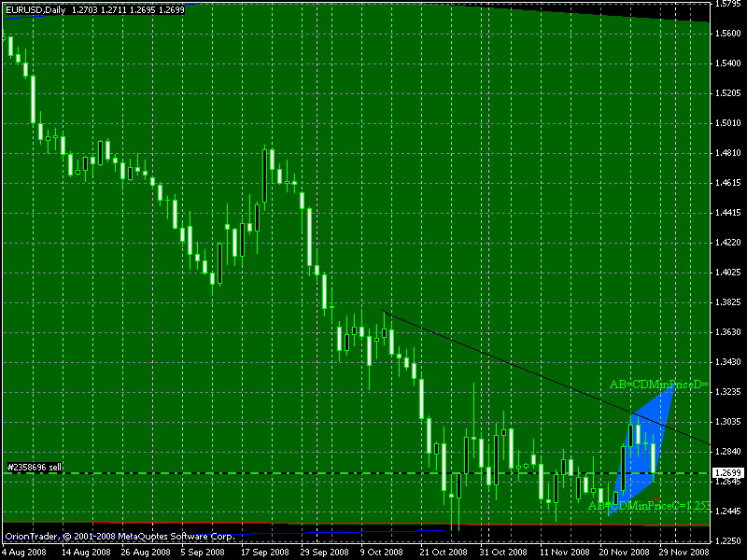Click price level 1.3430 on axis

click(x=728, y=362)
